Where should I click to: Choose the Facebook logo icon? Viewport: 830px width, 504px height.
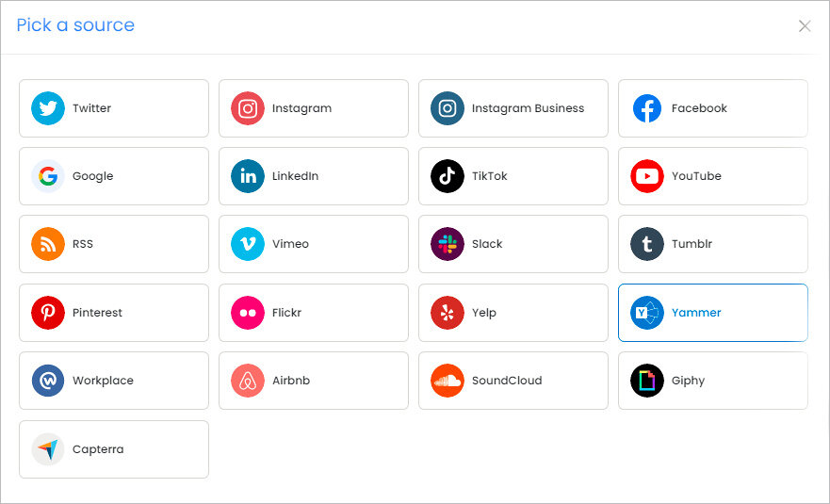(x=647, y=108)
